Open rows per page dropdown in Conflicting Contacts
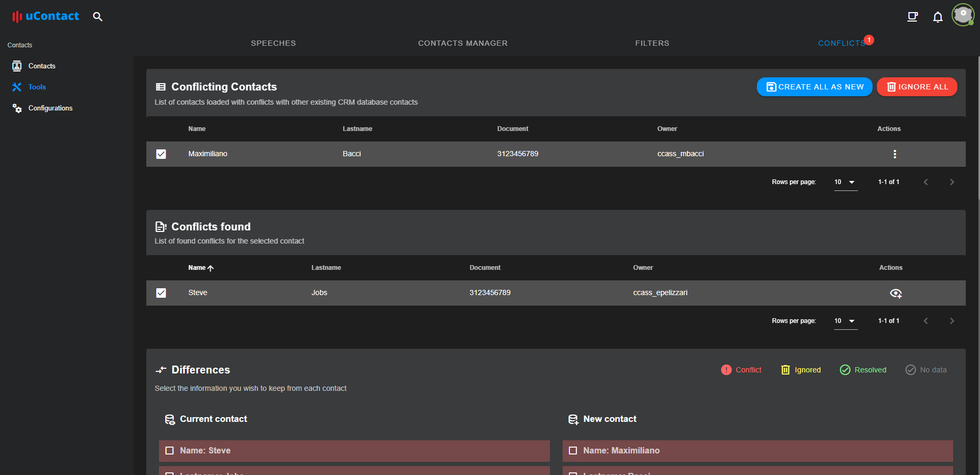 click(846, 182)
